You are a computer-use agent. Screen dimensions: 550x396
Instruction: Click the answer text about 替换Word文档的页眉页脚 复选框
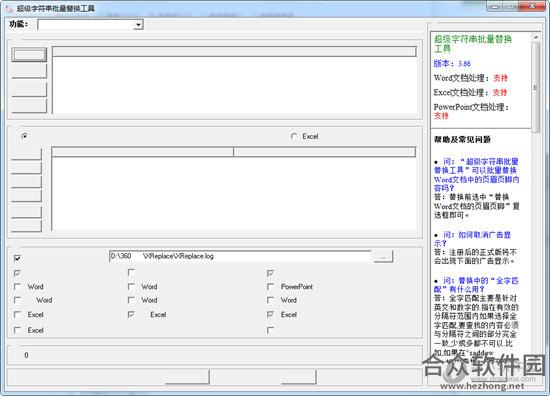(x=477, y=206)
